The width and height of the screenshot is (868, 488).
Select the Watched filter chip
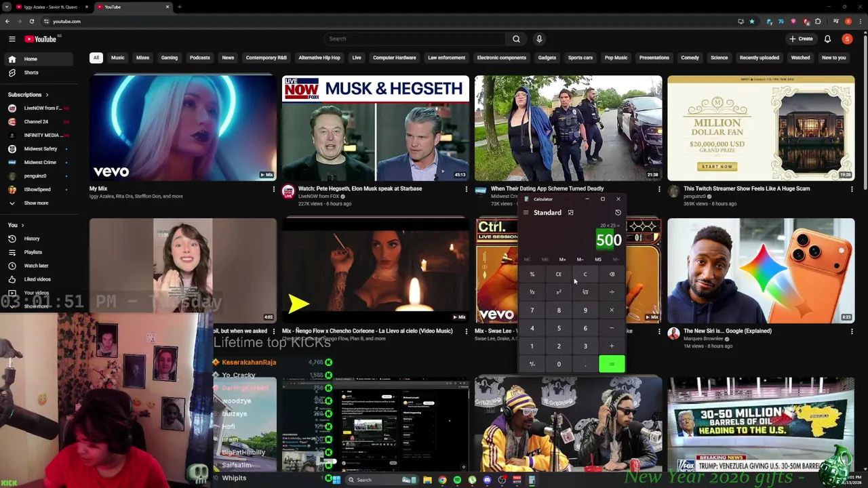(800, 58)
